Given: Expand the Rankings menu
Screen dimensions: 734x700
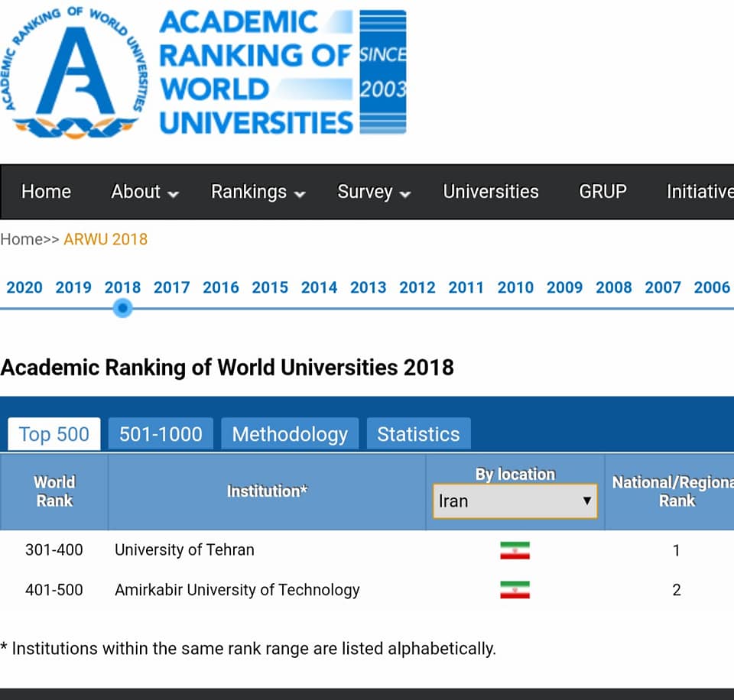Looking at the screenshot, I should 258,191.
